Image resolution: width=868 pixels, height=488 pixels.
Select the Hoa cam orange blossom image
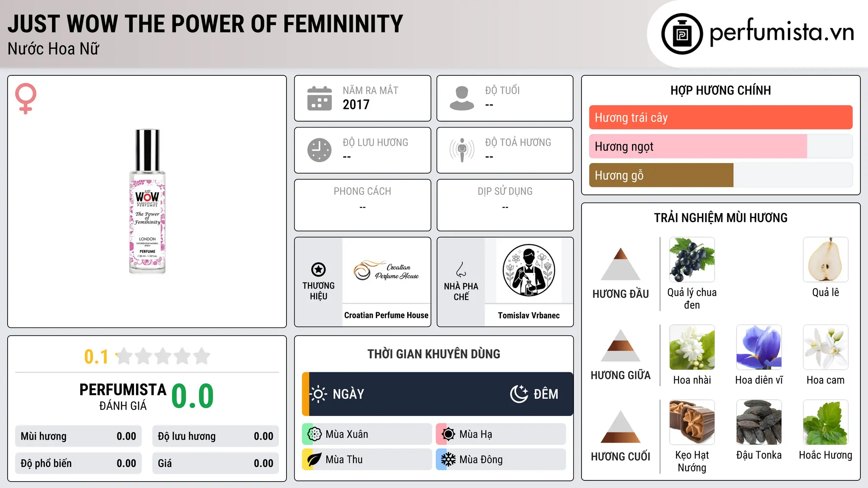click(825, 347)
